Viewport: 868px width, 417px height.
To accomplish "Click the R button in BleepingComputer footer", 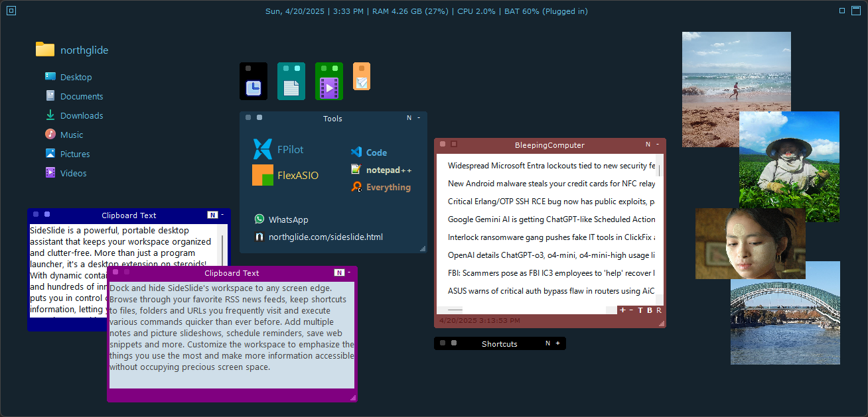I will coord(659,310).
